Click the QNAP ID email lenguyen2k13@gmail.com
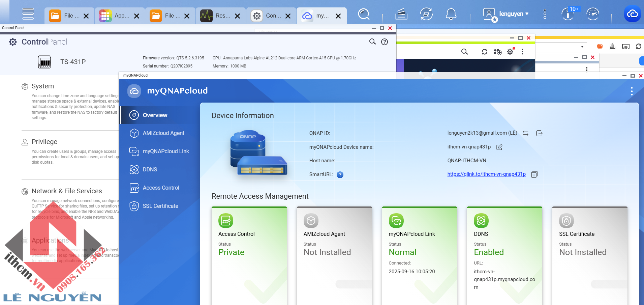This screenshot has width=644, height=305. pyautogui.click(x=482, y=133)
